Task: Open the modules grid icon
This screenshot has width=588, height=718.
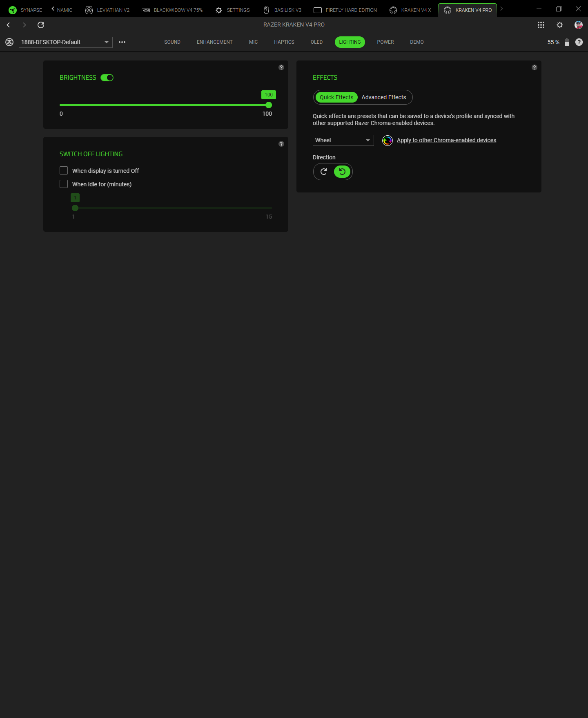Action: point(541,25)
